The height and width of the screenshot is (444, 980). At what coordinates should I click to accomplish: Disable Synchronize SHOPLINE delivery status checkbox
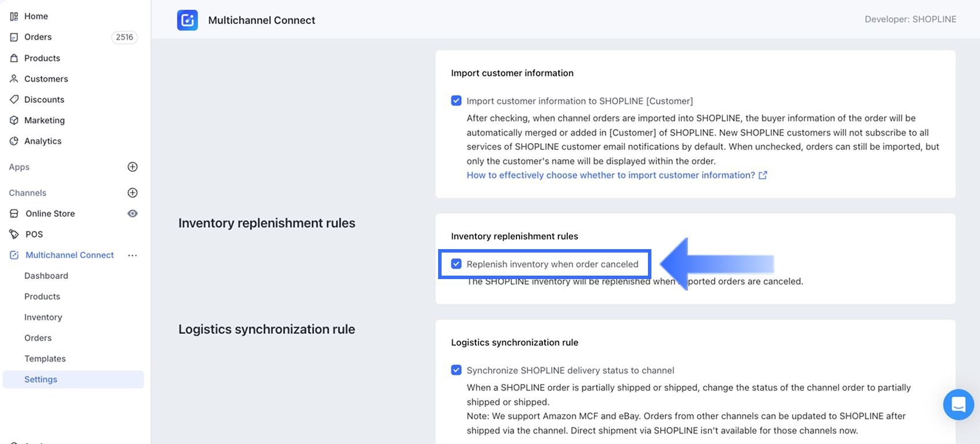pos(456,370)
